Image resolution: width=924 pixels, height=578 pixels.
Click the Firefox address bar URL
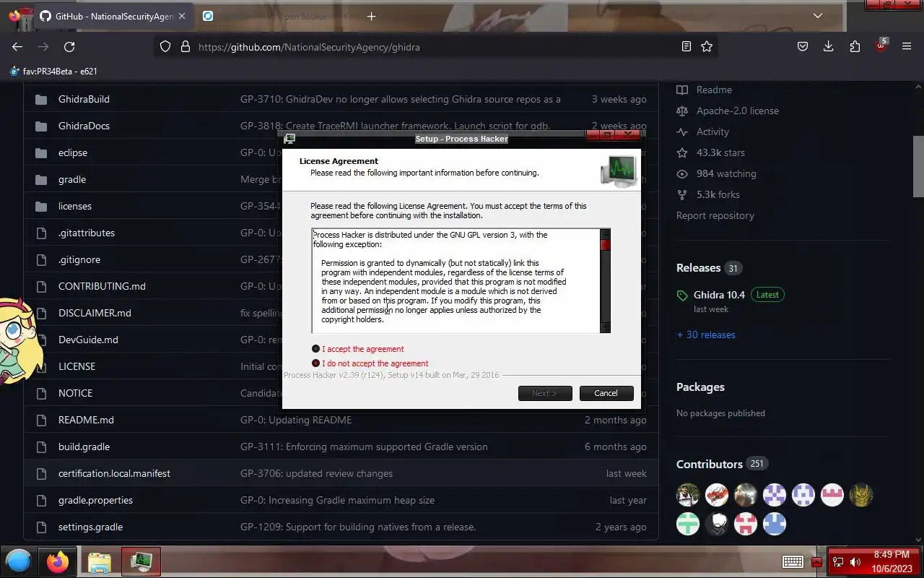pyautogui.click(x=309, y=47)
